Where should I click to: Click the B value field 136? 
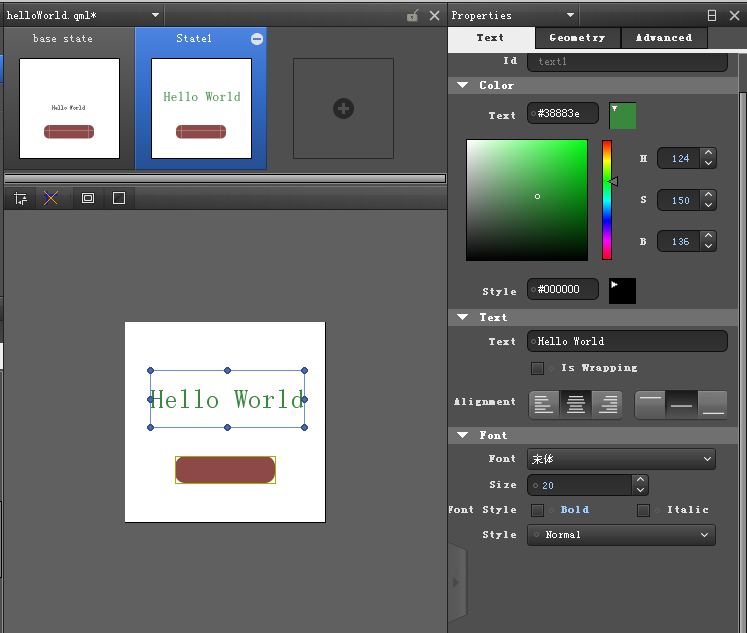click(679, 241)
